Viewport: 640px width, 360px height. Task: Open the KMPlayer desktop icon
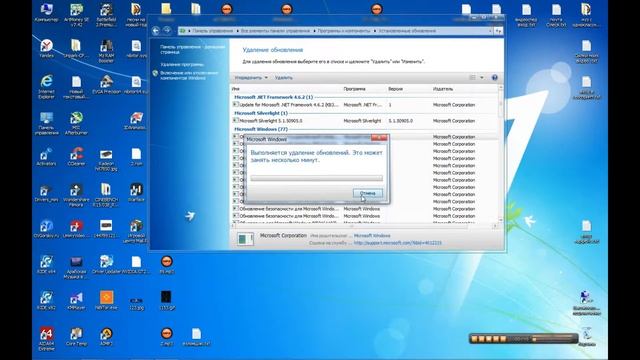coord(76,300)
